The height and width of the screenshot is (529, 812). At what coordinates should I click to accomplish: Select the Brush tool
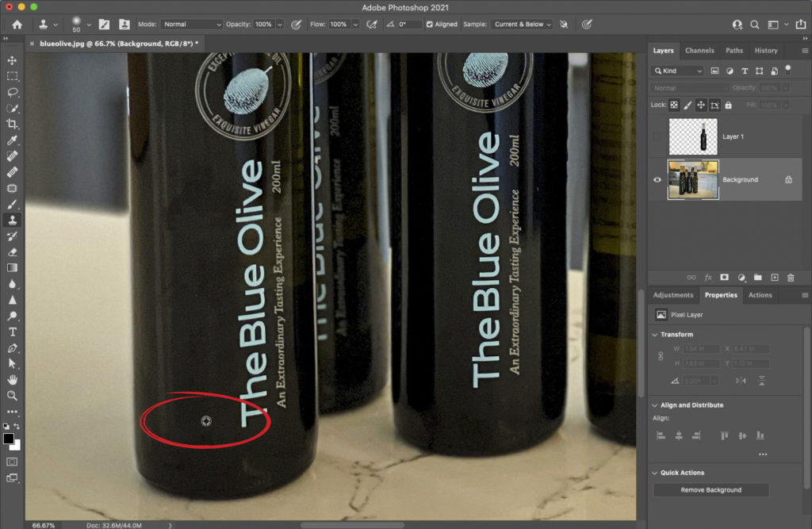(13, 204)
